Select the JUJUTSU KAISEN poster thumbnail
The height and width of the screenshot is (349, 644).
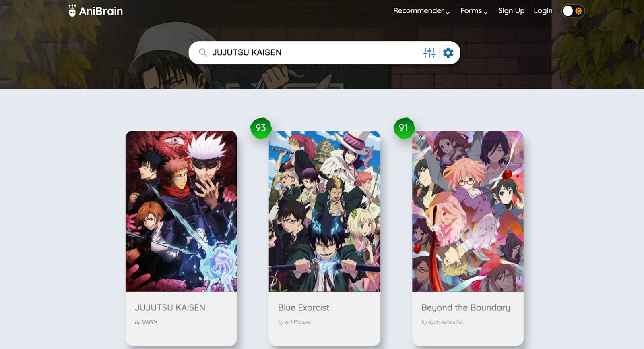181,211
